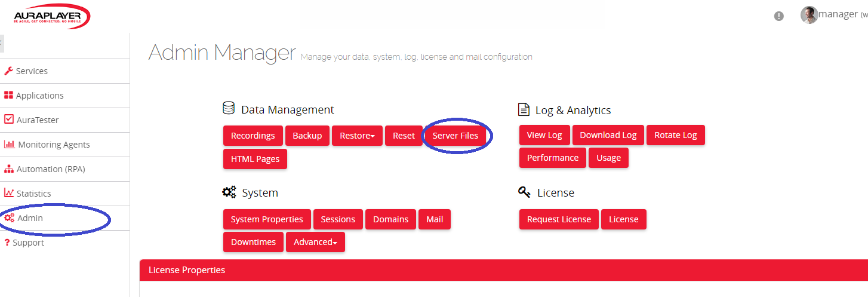Click the Sessions button
The image size is (868, 297).
(x=338, y=219)
